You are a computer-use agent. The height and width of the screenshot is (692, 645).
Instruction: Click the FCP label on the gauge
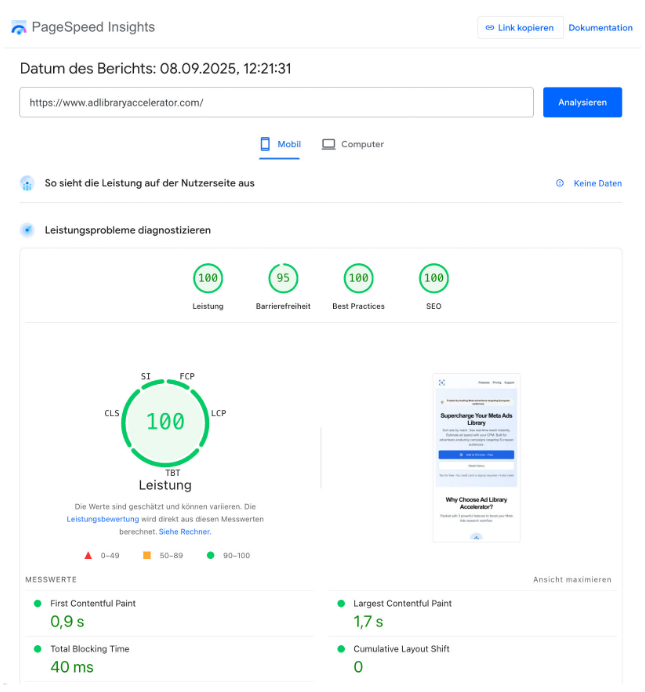coord(187,376)
